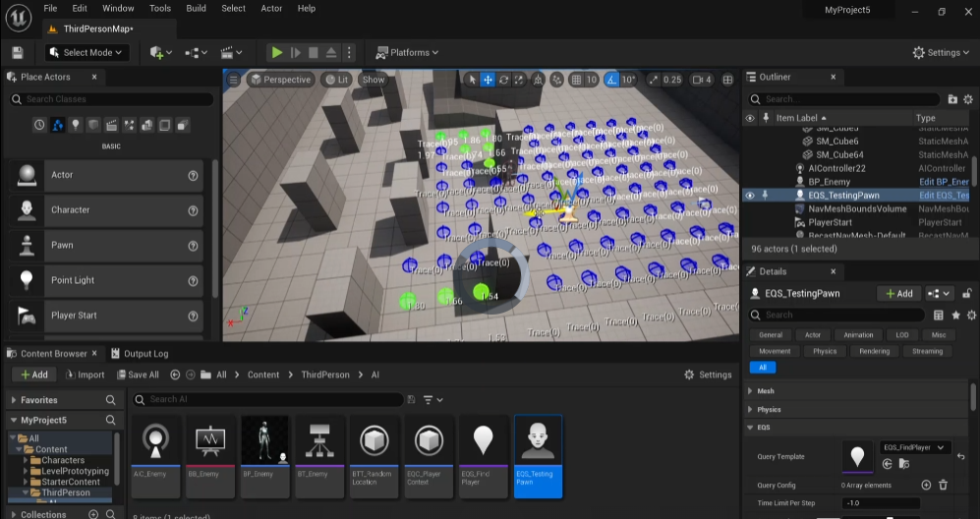The width and height of the screenshot is (980, 519).
Task: Open the cinematics clapperboard menu
Action: (x=231, y=52)
